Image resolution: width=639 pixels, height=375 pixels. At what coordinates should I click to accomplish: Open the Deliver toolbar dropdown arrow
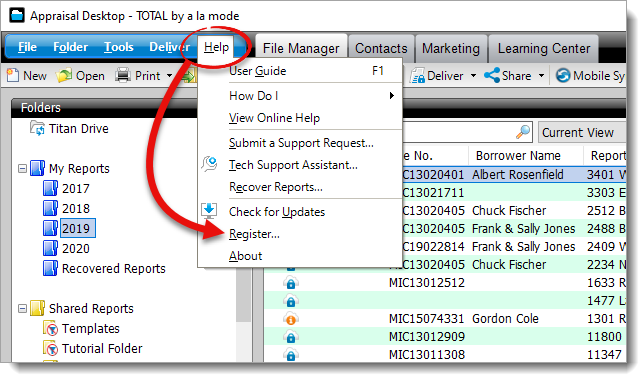point(473,76)
